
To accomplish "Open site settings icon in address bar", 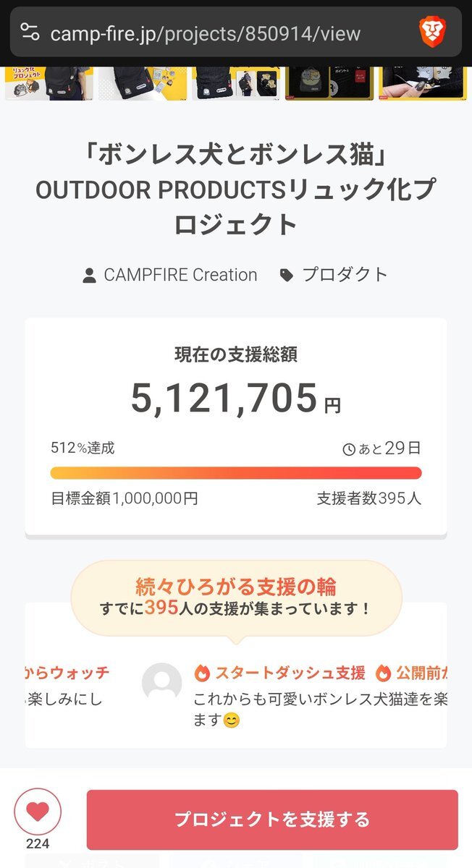I will [30, 32].
